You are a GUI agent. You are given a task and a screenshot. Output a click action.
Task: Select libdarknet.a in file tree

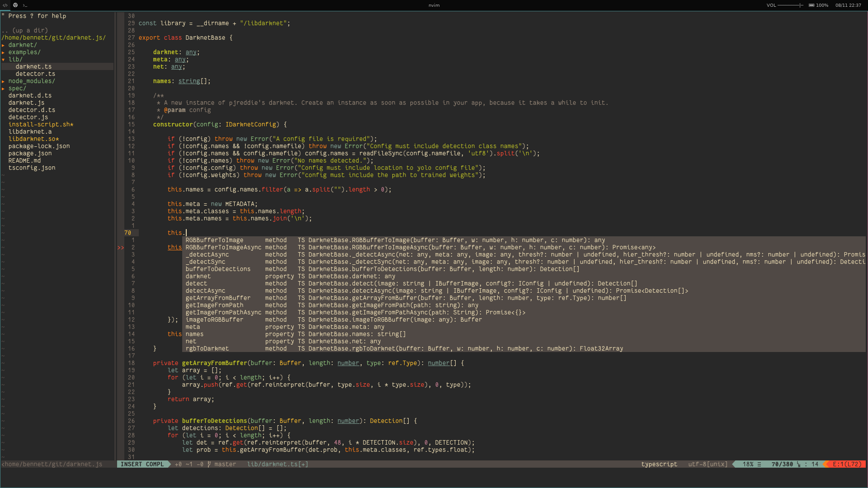[x=30, y=131]
